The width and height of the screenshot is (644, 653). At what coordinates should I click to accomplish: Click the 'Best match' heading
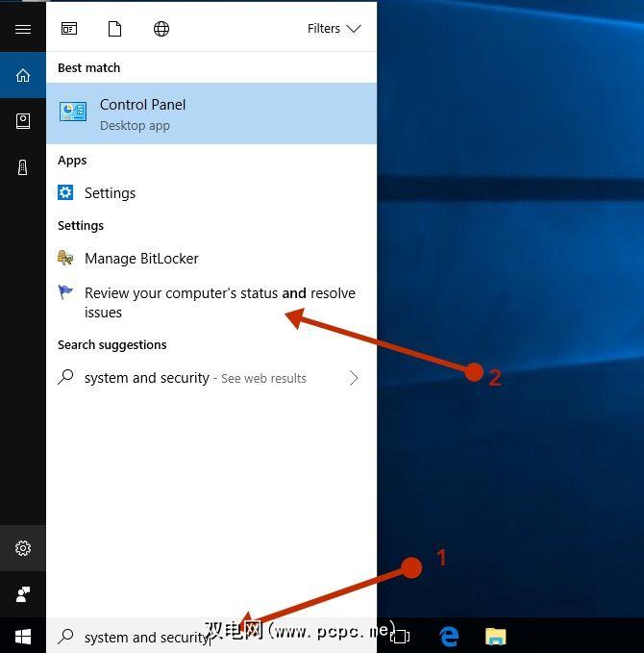pyautogui.click(x=89, y=68)
